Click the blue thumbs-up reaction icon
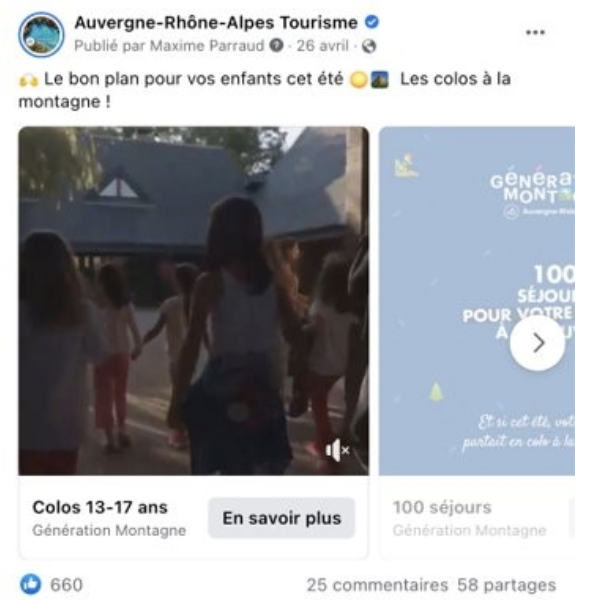 point(30,584)
